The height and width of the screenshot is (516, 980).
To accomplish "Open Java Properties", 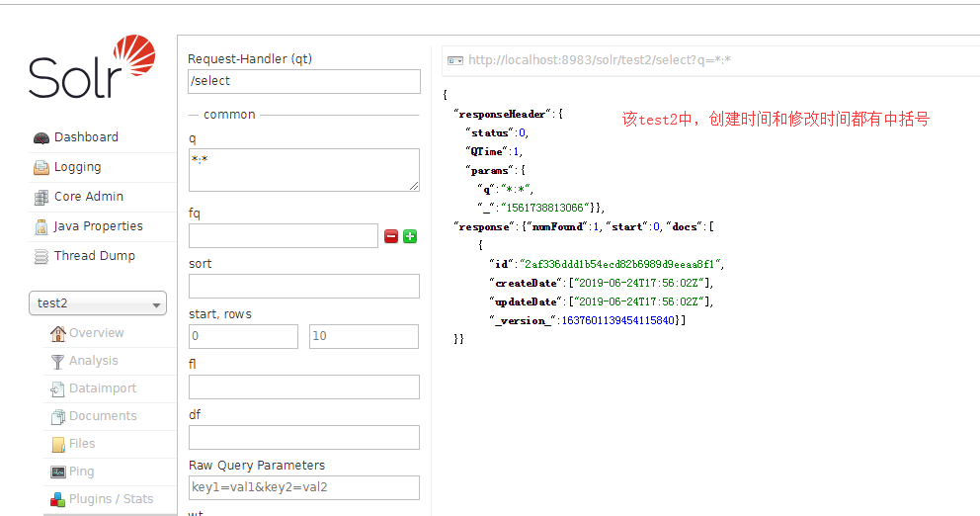I will (x=98, y=225).
